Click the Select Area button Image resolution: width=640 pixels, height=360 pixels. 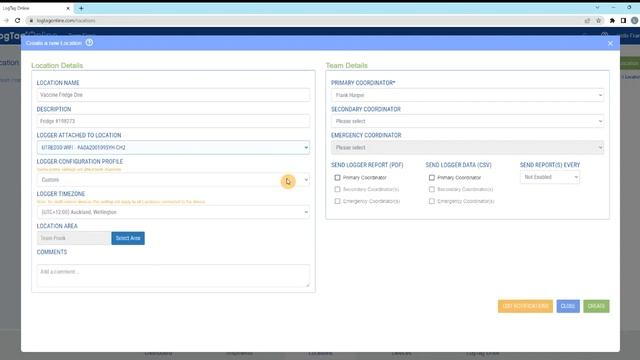point(128,238)
